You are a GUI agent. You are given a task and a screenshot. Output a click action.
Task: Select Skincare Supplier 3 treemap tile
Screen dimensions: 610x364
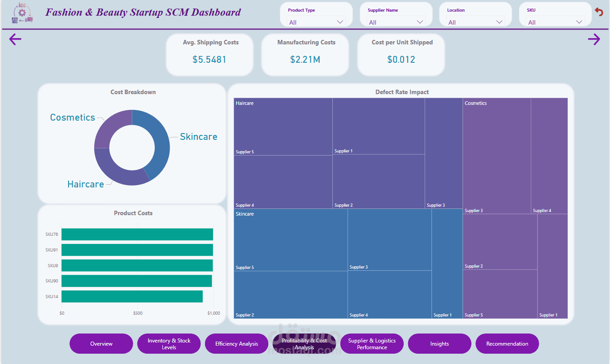[x=390, y=239]
